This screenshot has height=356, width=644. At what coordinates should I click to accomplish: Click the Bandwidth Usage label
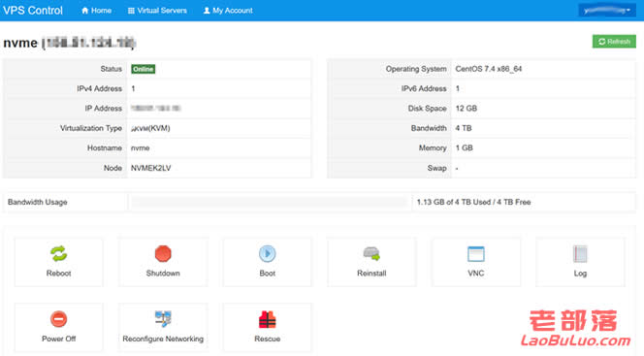tap(38, 202)
